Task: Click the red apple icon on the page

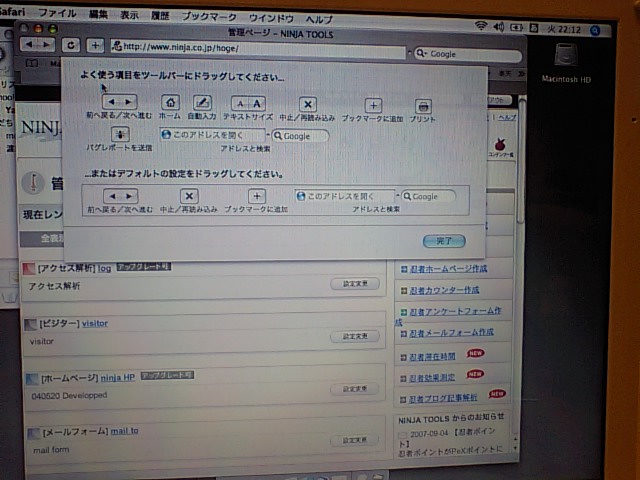Action: [x=500, y=144]
